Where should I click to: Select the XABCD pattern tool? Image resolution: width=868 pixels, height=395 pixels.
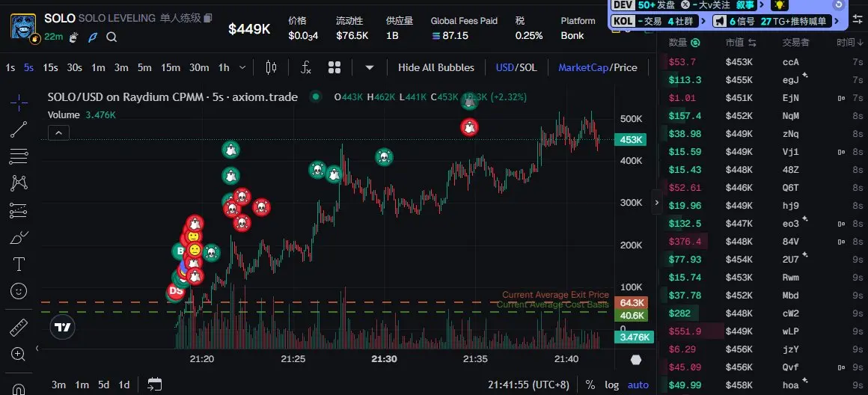pyautogui.click(x=19, y=183)
